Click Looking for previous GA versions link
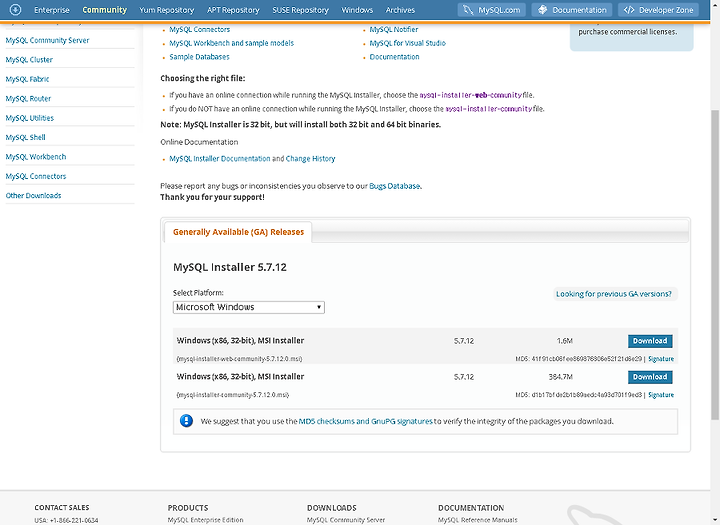 pyautogui.click(x=613, y=294)
